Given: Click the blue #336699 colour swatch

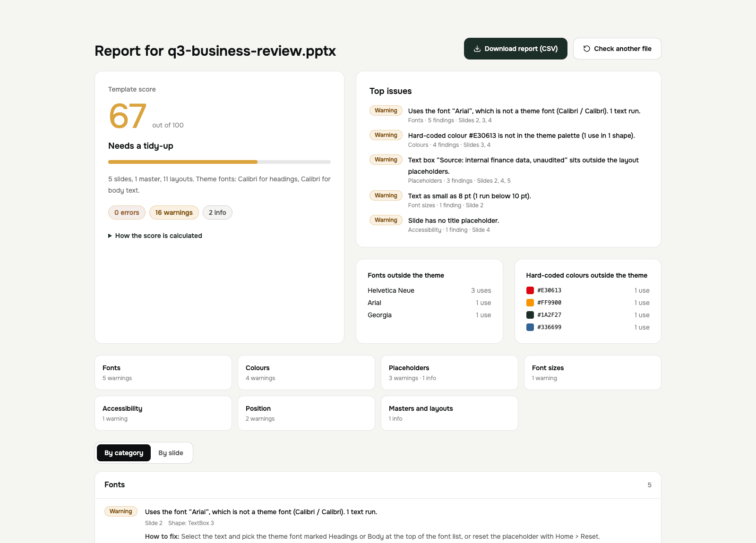Looking at the screenshot, I should pyautogui.click(x=530, y=327).
